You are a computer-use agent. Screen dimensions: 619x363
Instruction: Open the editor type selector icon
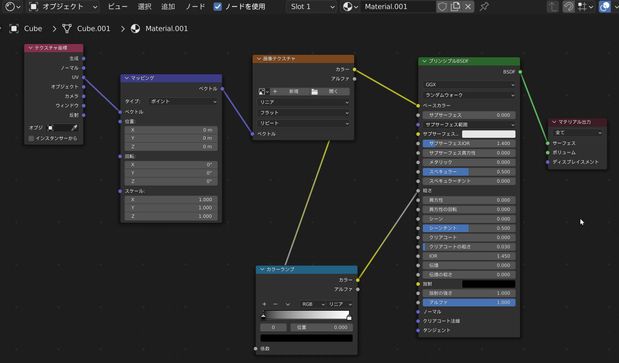pos(12,6)
